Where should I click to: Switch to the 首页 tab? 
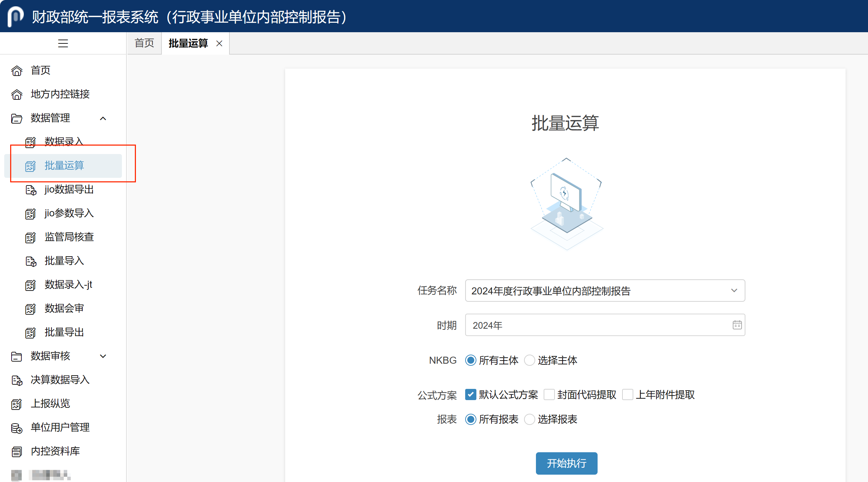click(144, 43)
